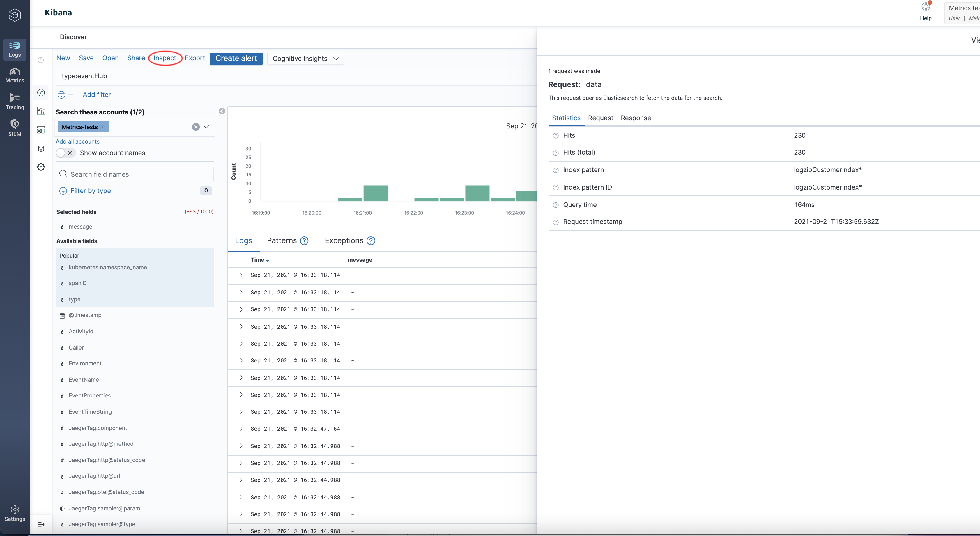Remove the Metrics-tests account chip

point(102,127)
